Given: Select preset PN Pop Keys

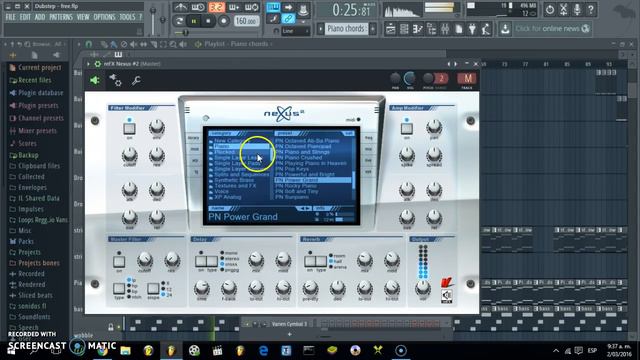Looking at the screenshot, I should (x=292, y=169).
